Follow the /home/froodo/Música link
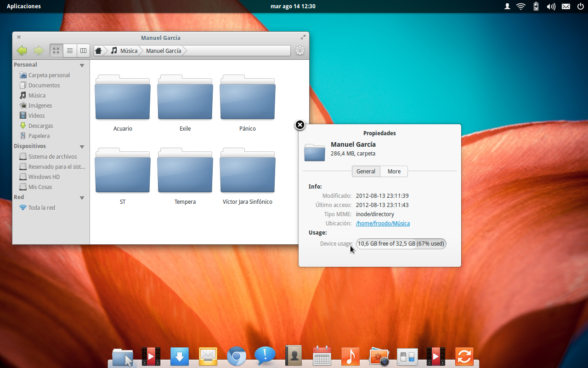Viewport: 588px width, 368px height. point(383,223)
